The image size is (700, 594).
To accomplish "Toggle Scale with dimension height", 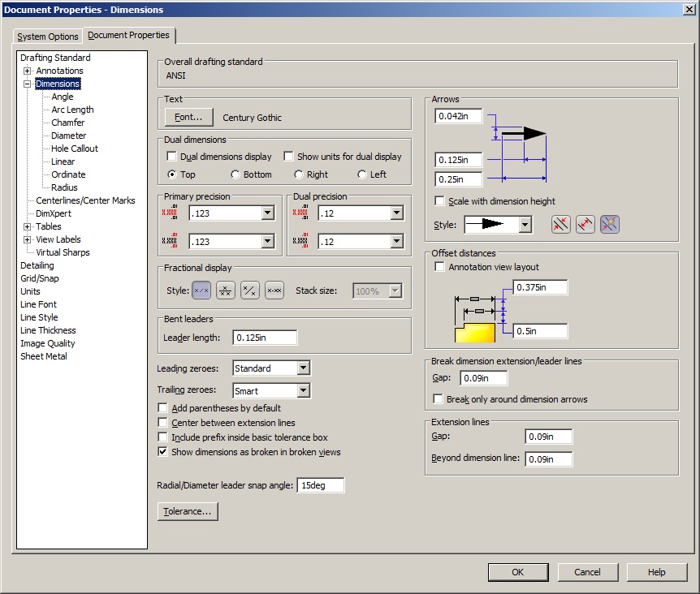I will [439, 201].
